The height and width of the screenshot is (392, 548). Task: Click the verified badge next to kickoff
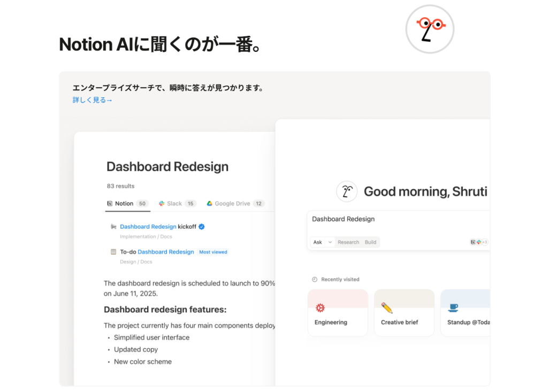(202, 226)
